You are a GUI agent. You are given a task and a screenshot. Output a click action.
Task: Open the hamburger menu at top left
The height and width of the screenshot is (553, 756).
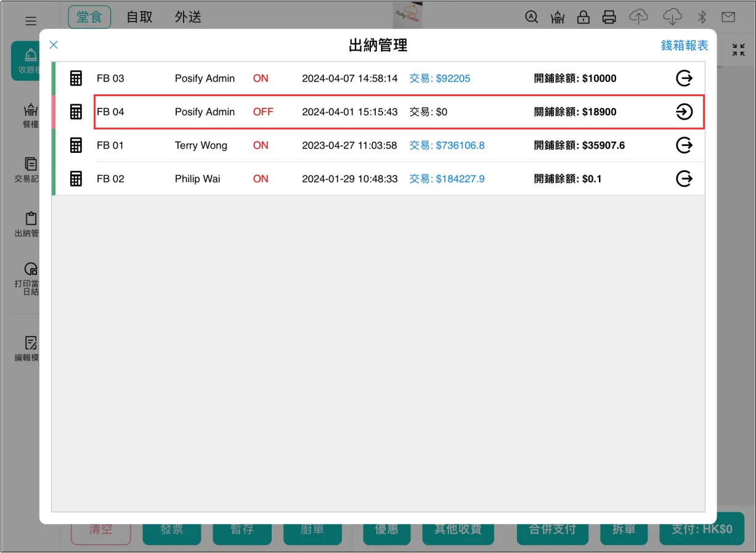point(31,21)
